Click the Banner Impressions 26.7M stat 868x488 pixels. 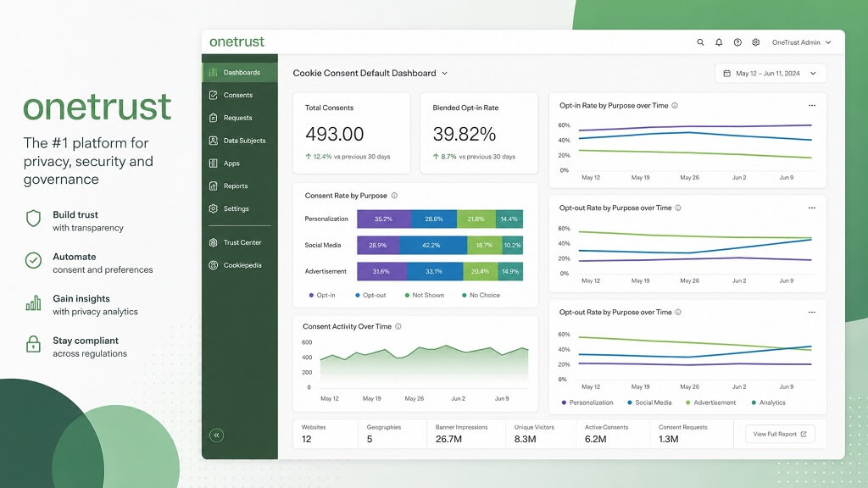(461, 434)
